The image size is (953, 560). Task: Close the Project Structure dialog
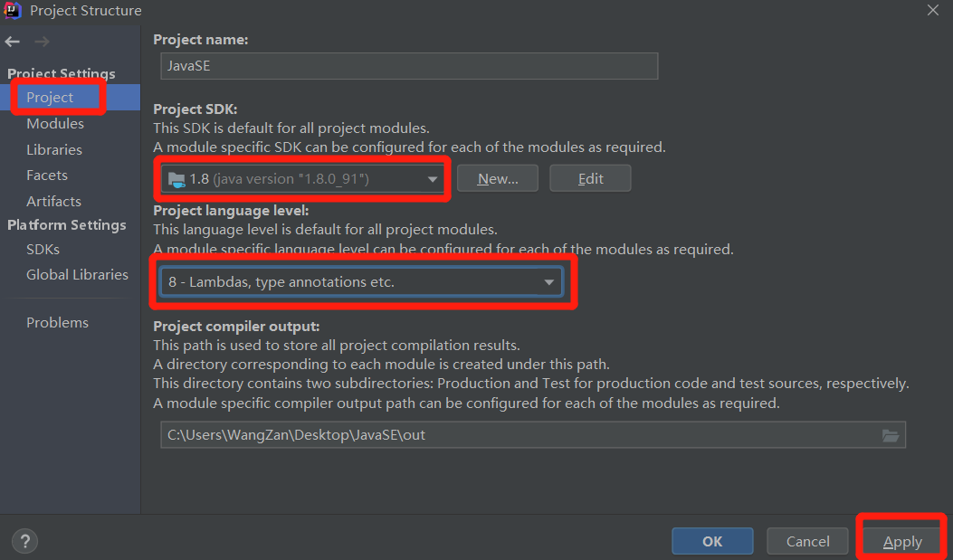pyautogui.click(x=932, y=10)
